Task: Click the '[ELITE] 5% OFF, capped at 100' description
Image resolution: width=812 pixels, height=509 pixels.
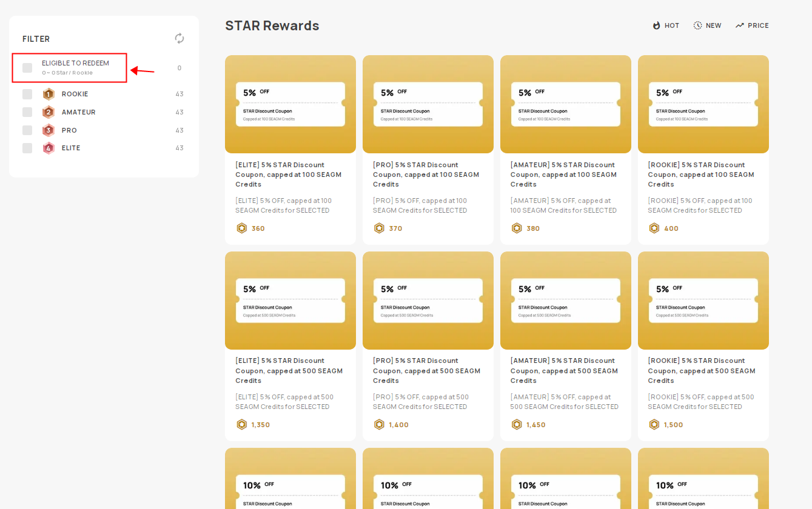Action: (284, 205)
